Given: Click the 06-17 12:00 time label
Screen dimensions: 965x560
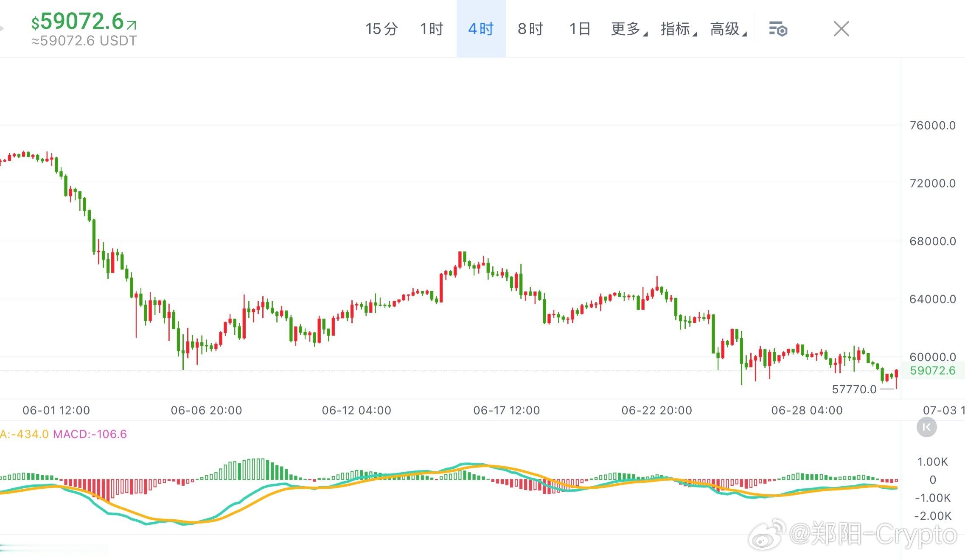Looking at the screenshot, I should 507,410.
